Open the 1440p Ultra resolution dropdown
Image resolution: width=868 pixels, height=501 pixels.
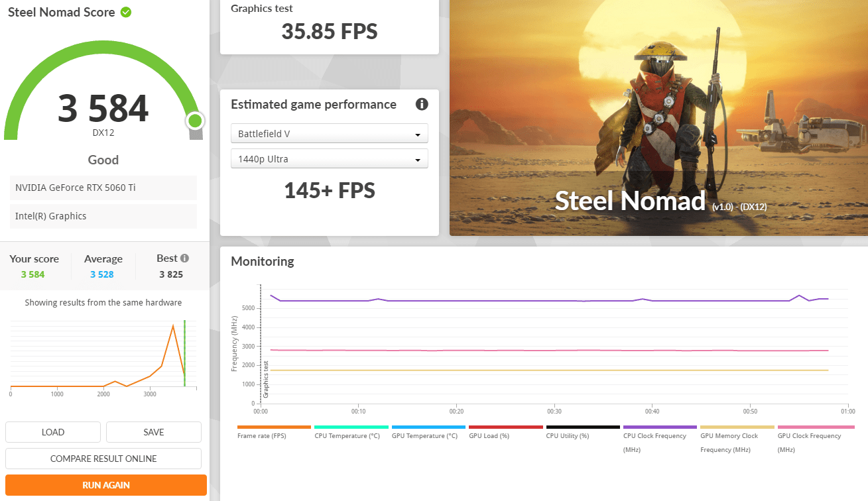point(329,159)
